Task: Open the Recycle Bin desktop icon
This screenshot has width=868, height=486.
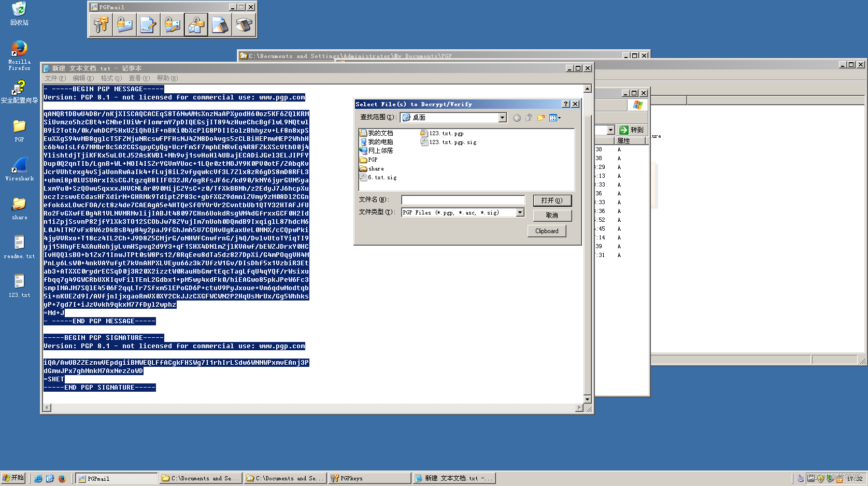Action: click(19, 14)
